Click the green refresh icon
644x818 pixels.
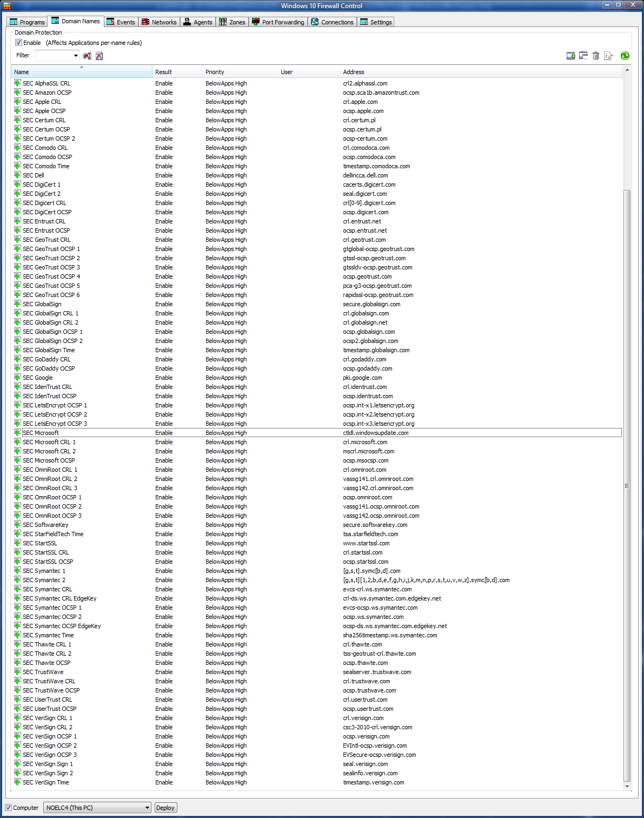pos(625,56)
